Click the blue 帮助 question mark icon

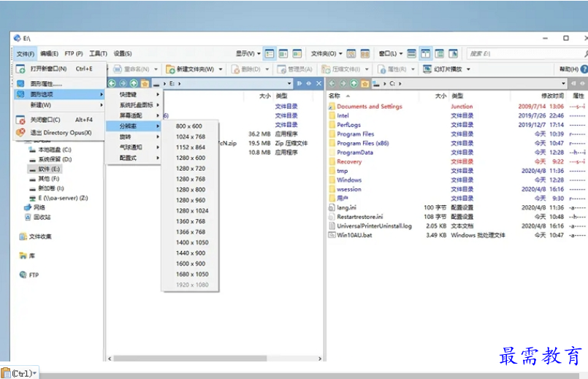click(x=584, y=69)
